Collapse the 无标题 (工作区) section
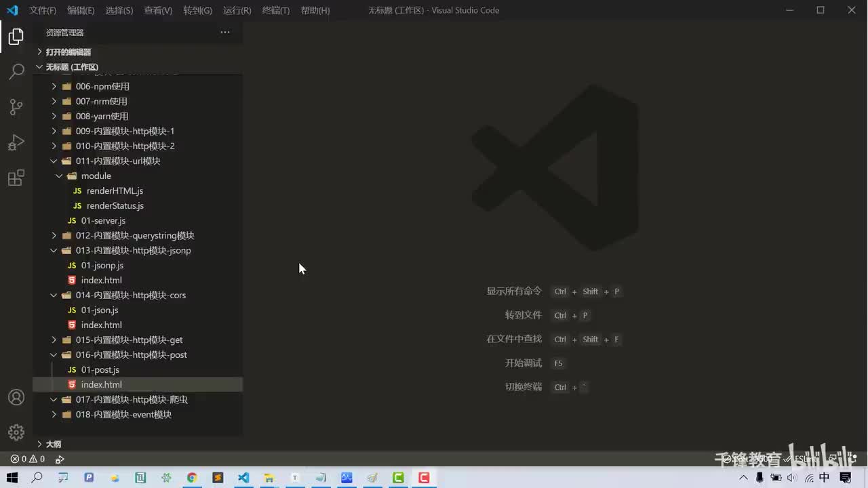The image size is (868, 488). 138,67
